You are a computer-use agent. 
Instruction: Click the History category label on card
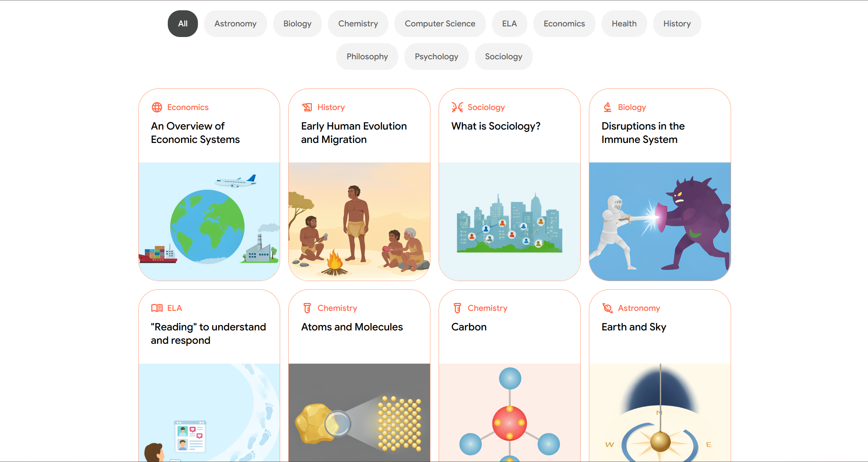click(331, 107)
